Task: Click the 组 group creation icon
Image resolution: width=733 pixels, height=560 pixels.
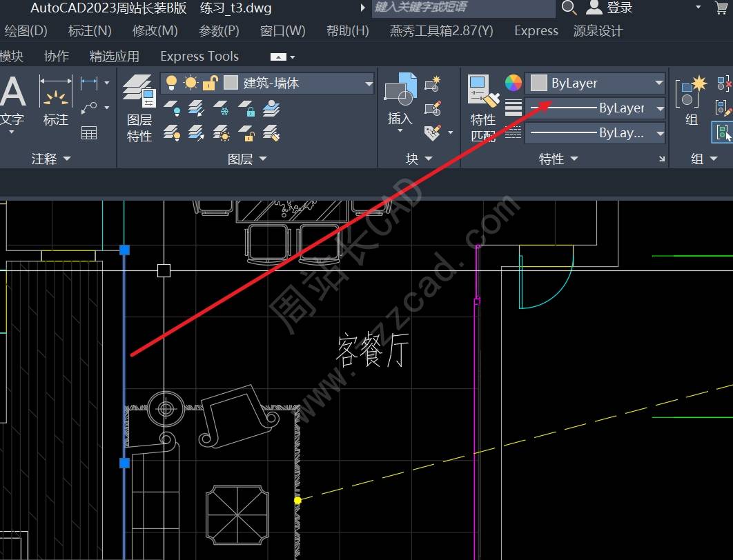Action: click(x=691, y=100)
